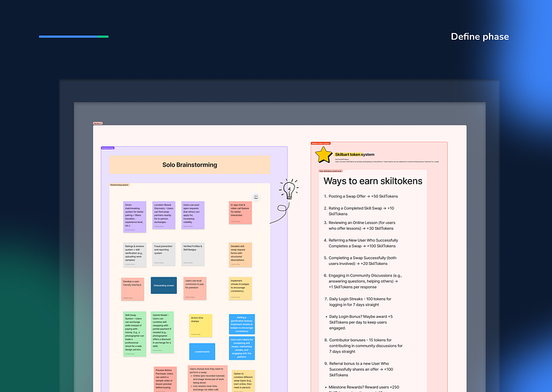Select the 'Preview Before Purchase' sticky note
The width and height of the screenshot is (552, 392).
(165, 379)
